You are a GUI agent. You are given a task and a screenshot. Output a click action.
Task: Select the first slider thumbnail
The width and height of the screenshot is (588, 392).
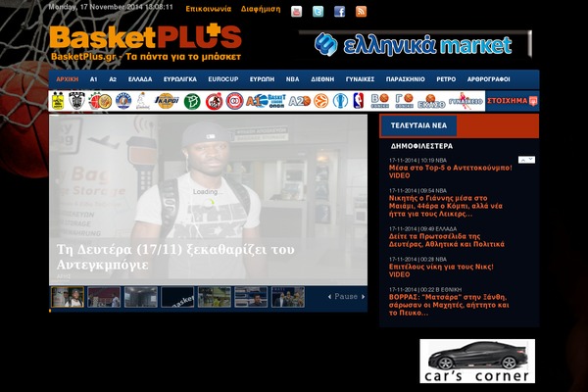(68, 297)
